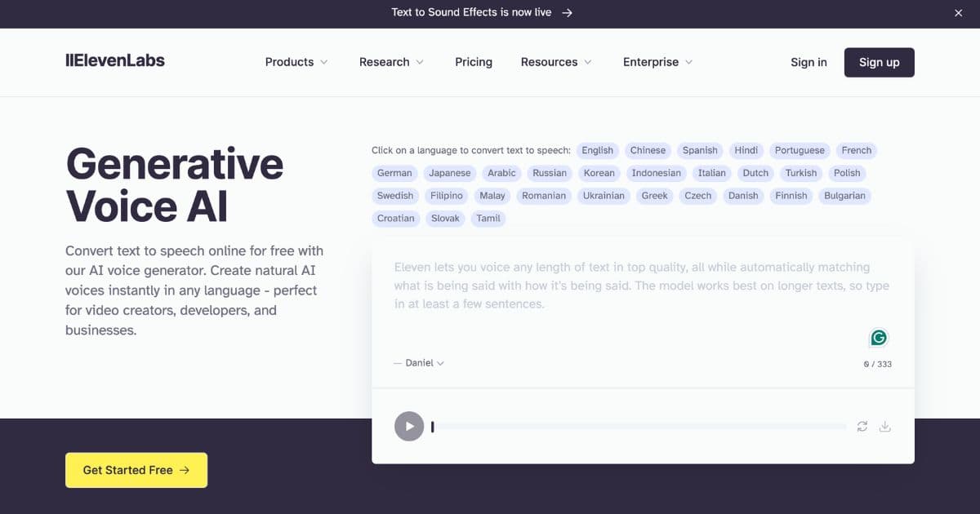Click the audio progress bar
Viewport: 980px width, 514px height.
pyautogui.click(x=639, y=427)
